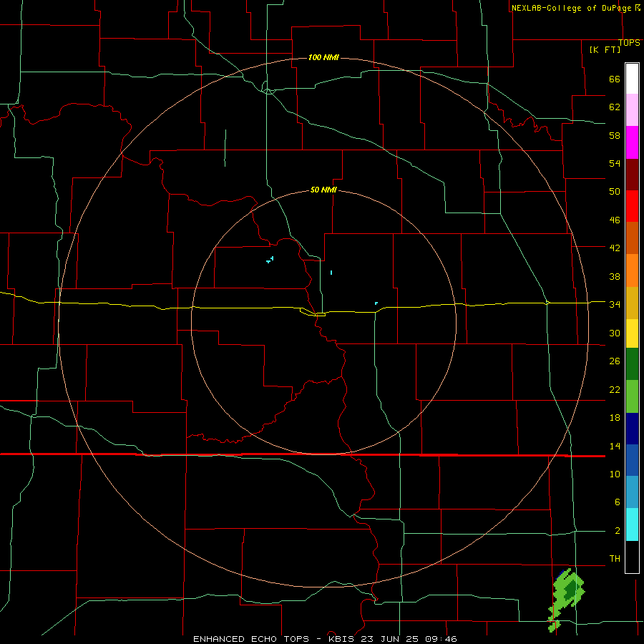Image resolution: width=644 pixels, height=644 pixels.
Task: Click the light pink 62 kft legend swatch
Action: (x=632, y=109)
